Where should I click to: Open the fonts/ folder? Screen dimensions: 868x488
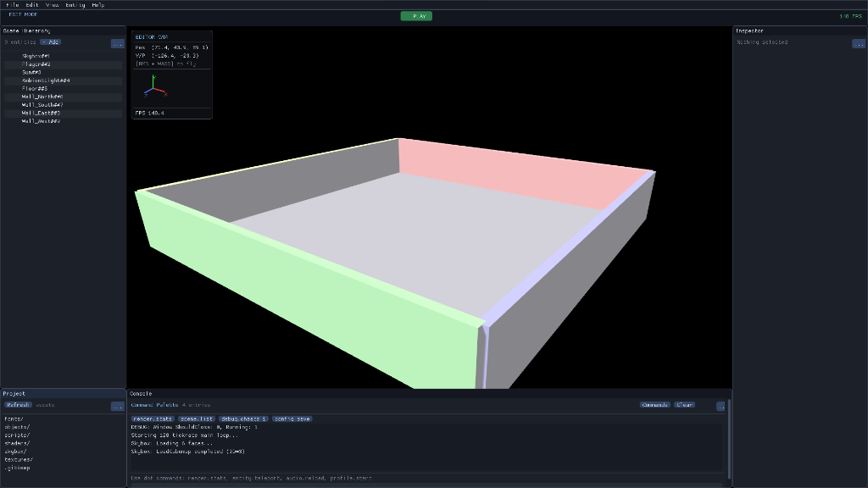point(14,419)
